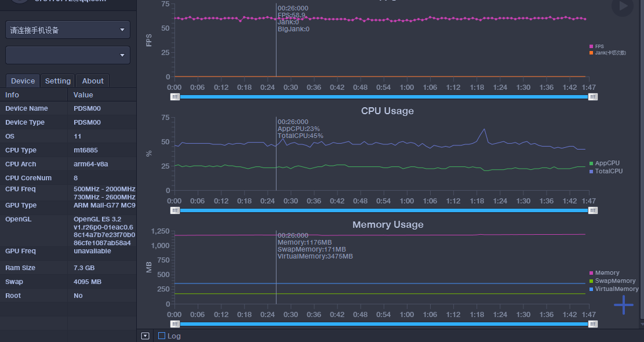Click the Memory legend entry
This screenshot has width=644, height=342.
(x=606, y=272)
